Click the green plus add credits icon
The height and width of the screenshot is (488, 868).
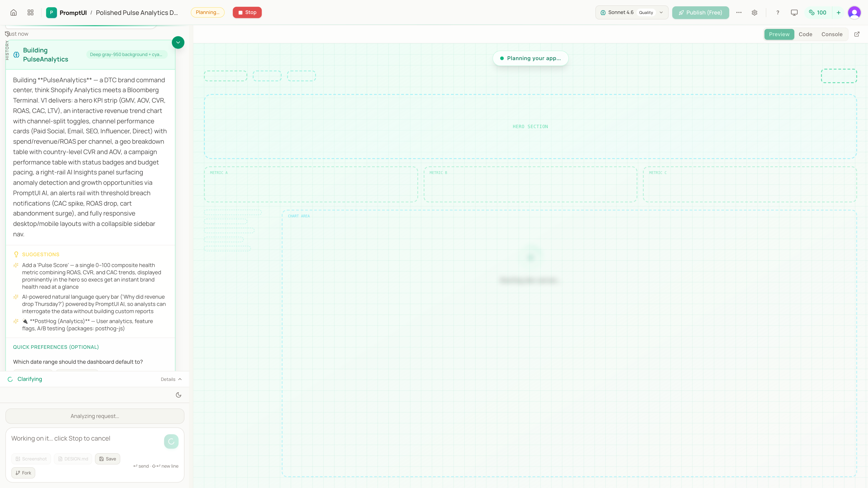click(839, 12)
